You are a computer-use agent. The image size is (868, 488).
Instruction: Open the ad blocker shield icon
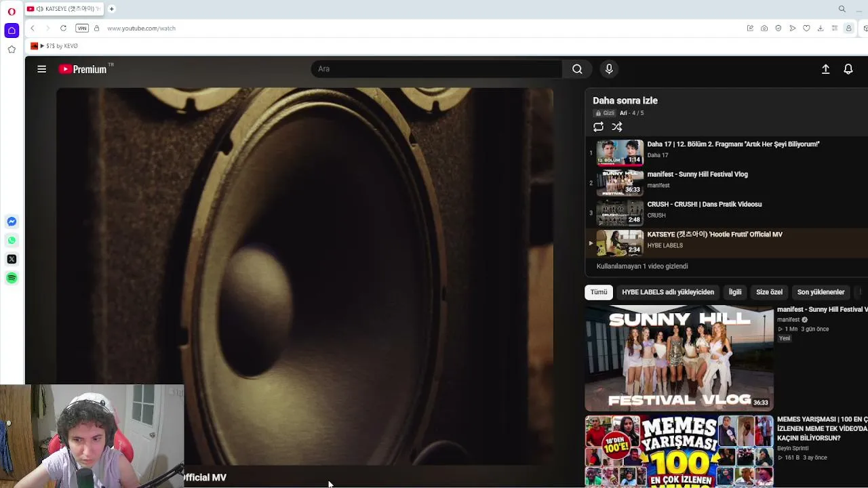pyautogui.click(x=778, y=28)
